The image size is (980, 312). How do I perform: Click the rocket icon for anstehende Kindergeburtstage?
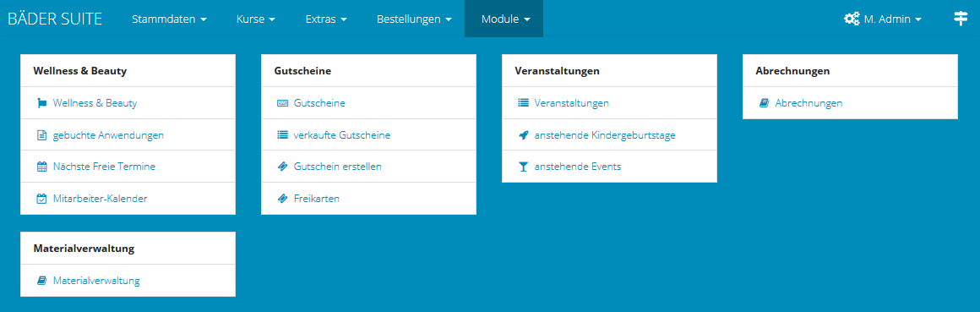[523, 135]
